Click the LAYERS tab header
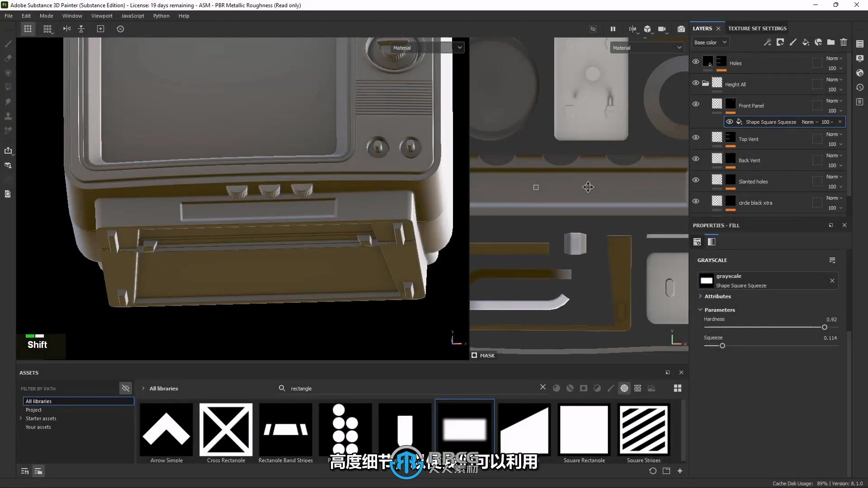The image size is (868, 488). tap(702, 28)
